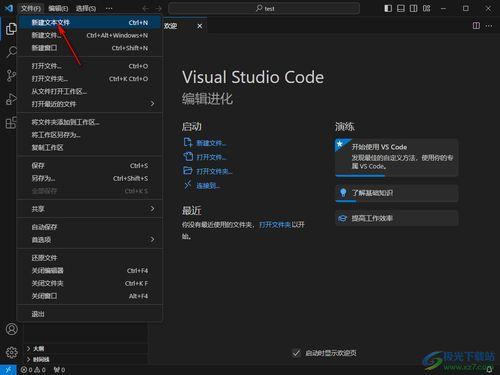Click 另存为... menu entry
The height and width of the screenshot is (375, 500).
point(89,178)
